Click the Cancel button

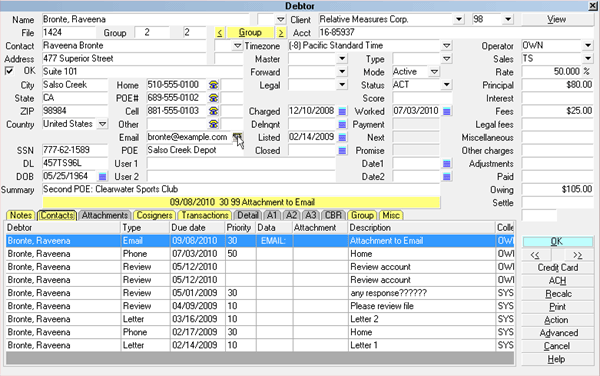click(558, 346)
